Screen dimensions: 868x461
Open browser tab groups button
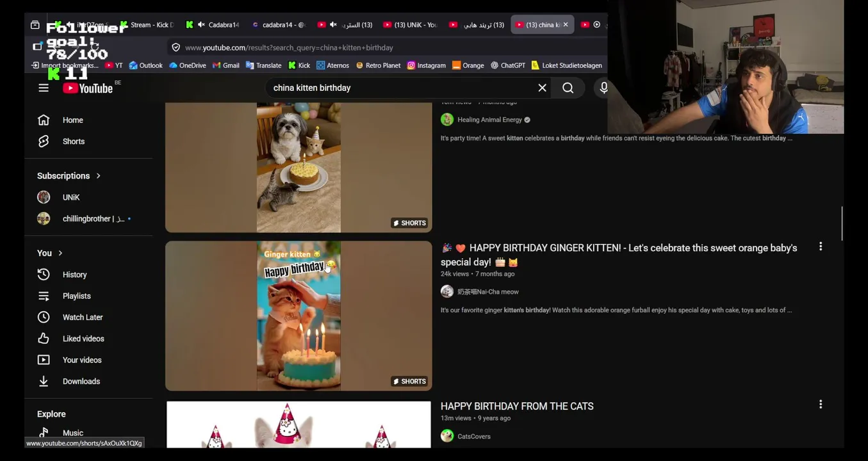tap(35, 25)
